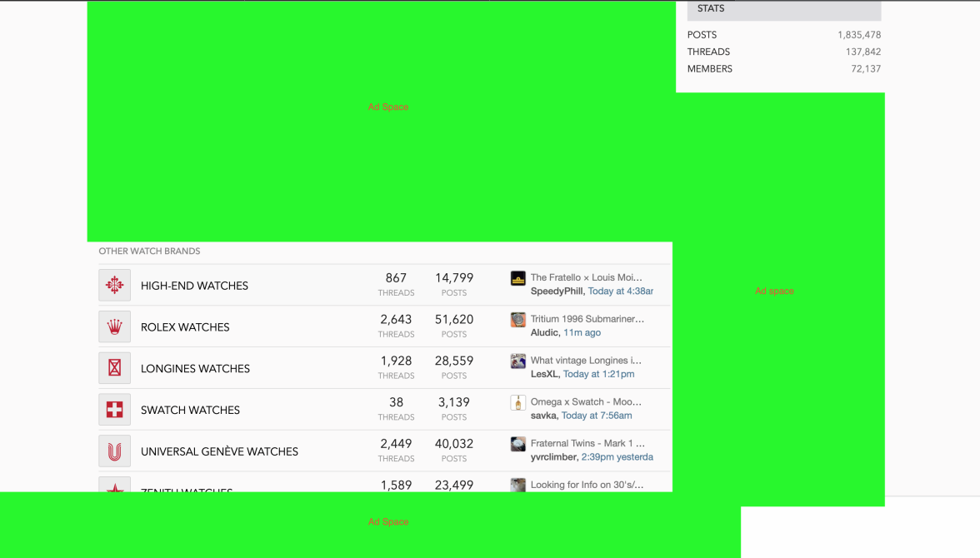Select the Rolex crown forum icon
The height and width of the screenshot is (558, 980).
[114, 326]
